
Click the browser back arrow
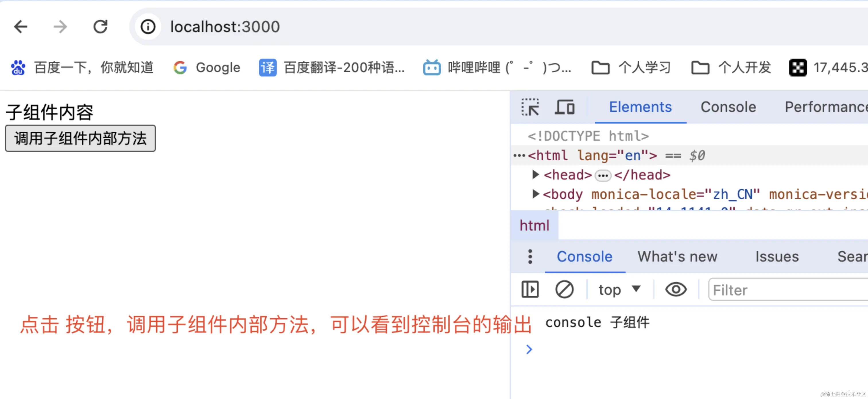[x=21, y=27]
